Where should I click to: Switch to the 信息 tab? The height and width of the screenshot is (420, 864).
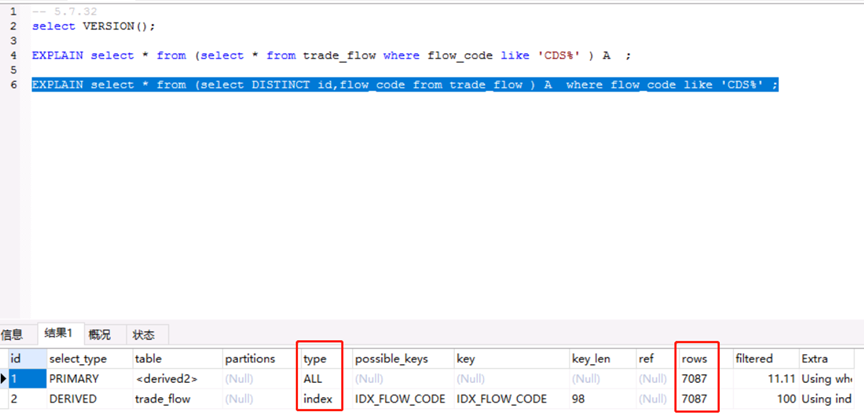tap(12, 335)
